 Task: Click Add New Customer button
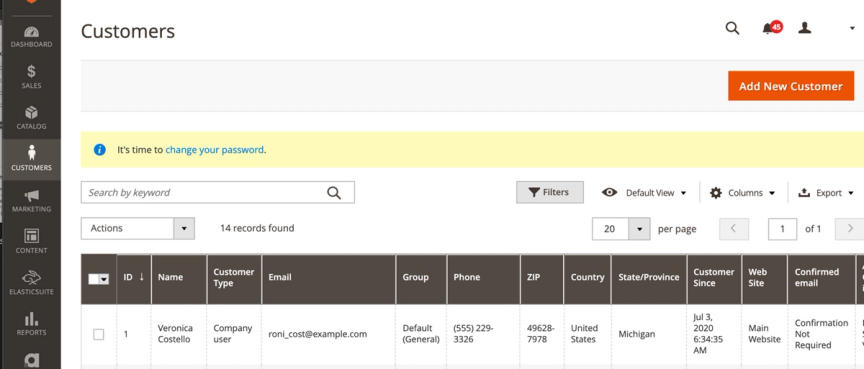click(x=791, y=86)
